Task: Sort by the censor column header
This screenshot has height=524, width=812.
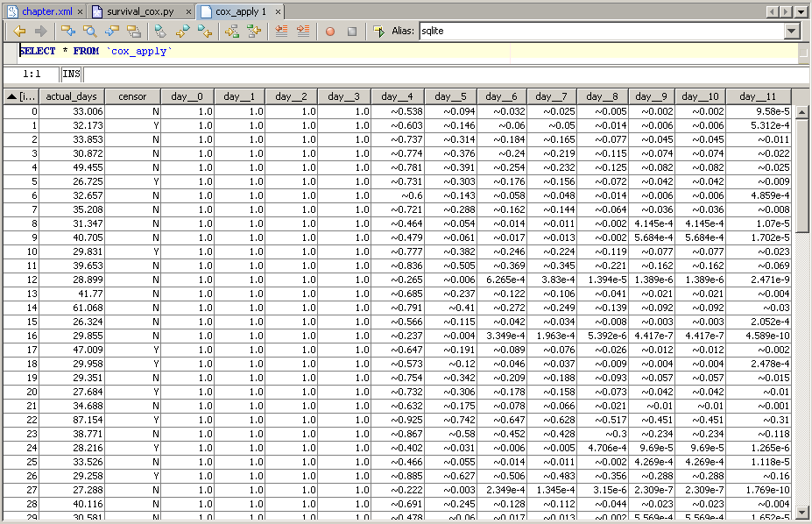Action: tap(132, 96)
